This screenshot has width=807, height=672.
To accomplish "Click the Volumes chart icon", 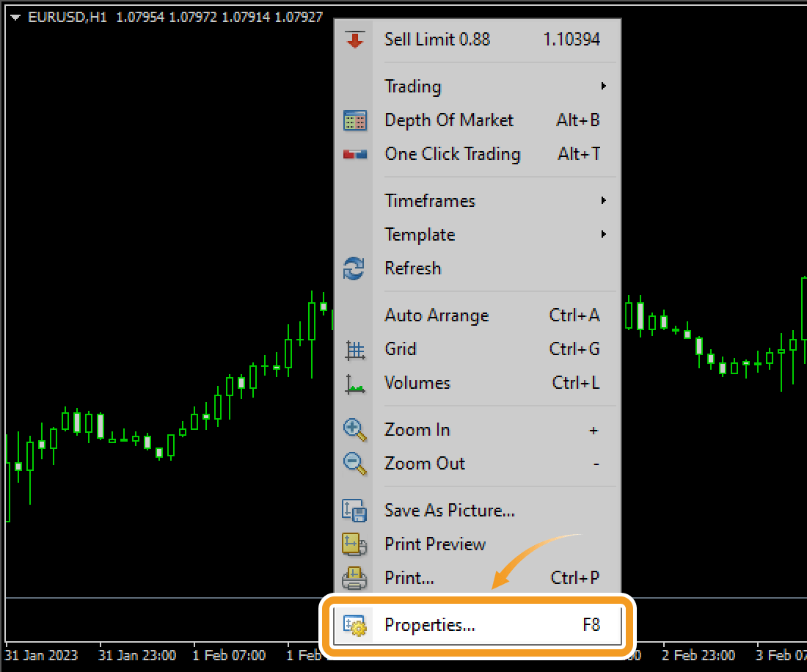I will click(x=354, y=384).
